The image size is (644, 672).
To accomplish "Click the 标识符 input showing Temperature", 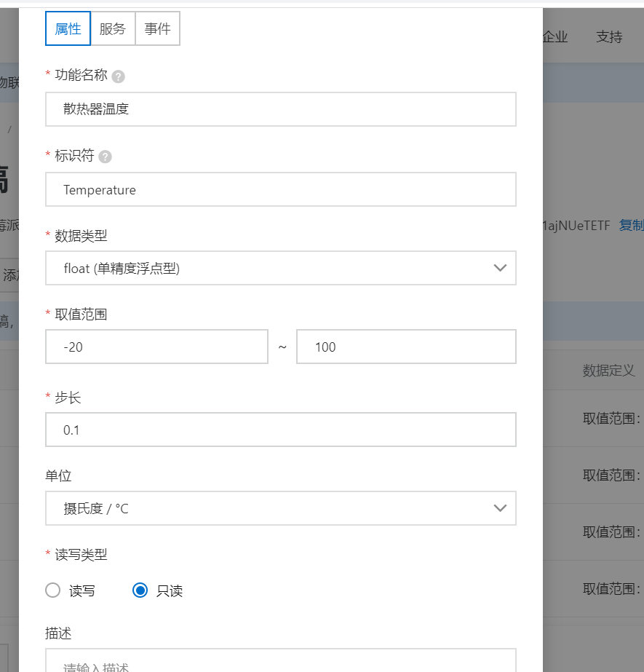I will pyautogui.click(x=280, y=189).
